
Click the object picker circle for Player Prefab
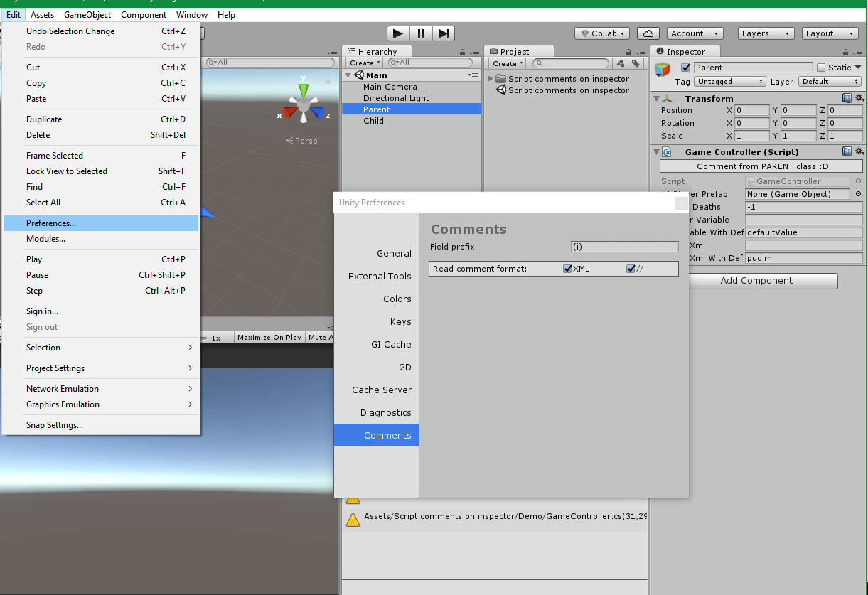(x=858, y=194)
